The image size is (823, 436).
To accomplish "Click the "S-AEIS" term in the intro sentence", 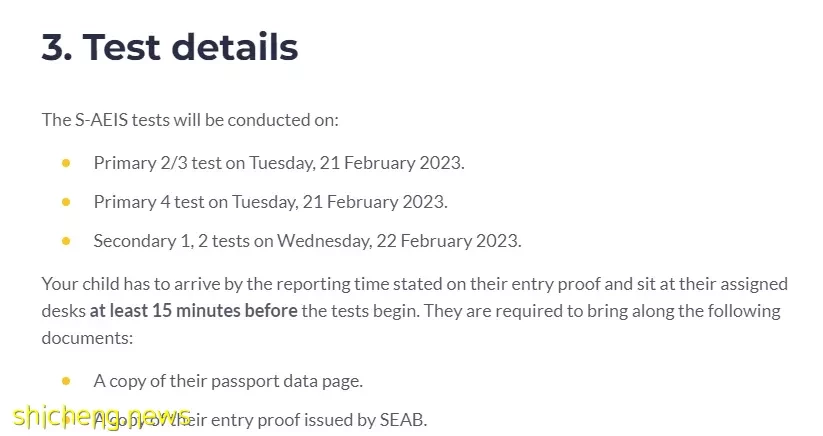I will pos(101,120).
